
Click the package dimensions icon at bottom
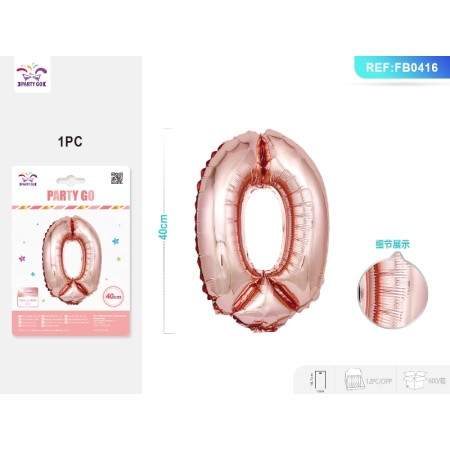point(320,381)
